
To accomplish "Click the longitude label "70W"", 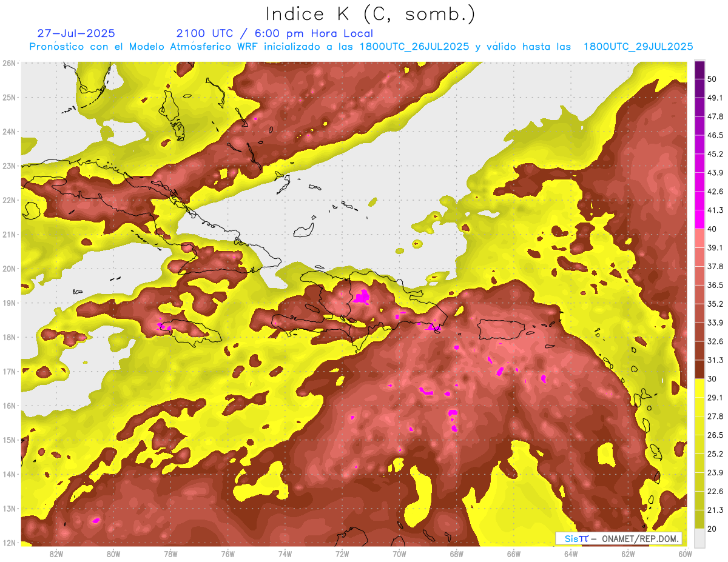I will point(399,554).
